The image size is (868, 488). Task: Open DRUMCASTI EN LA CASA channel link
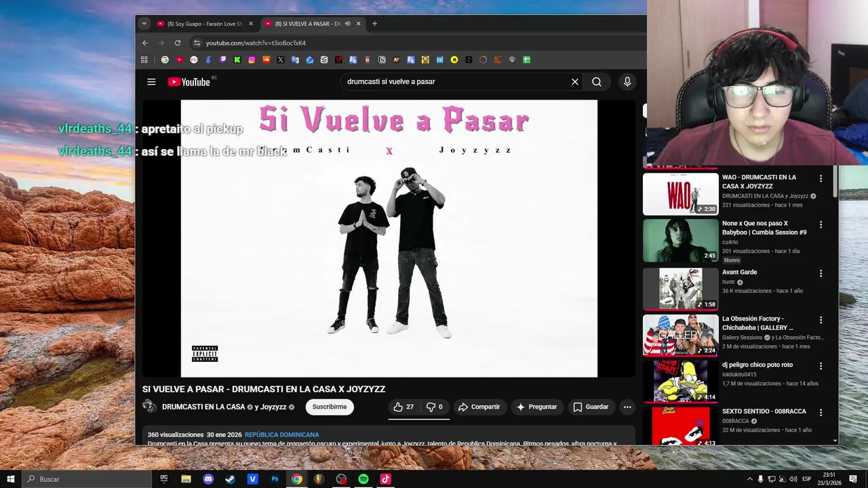[x=203, y=407]
